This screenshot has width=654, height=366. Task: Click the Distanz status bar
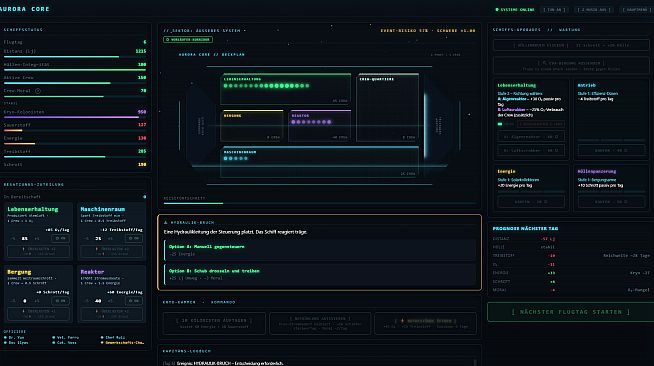click(75, 57)
